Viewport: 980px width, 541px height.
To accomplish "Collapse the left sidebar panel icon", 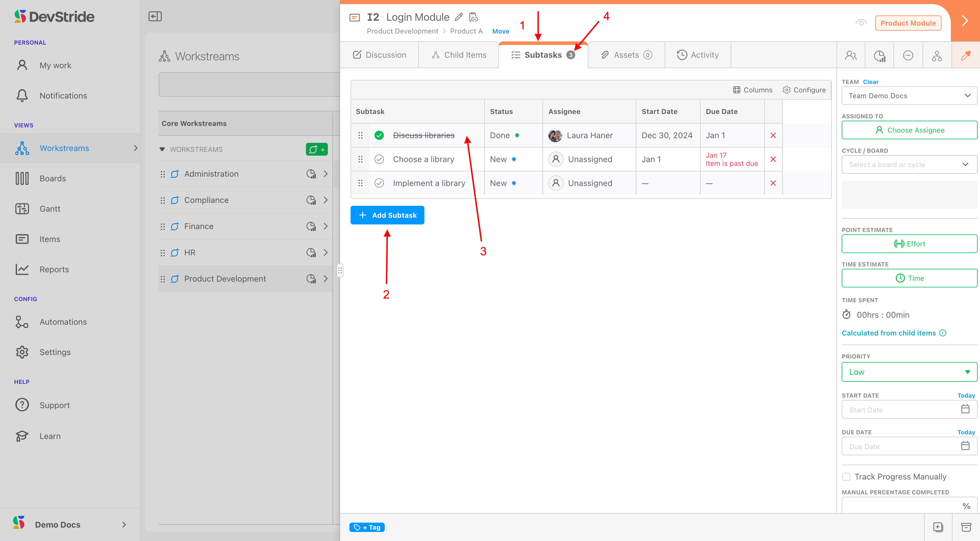I will [155, 16].
